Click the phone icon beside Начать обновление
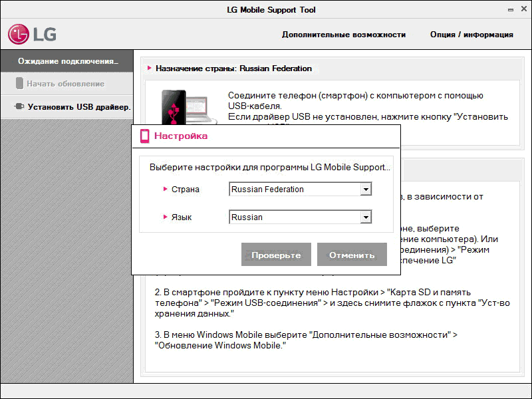 click(19, 84)
